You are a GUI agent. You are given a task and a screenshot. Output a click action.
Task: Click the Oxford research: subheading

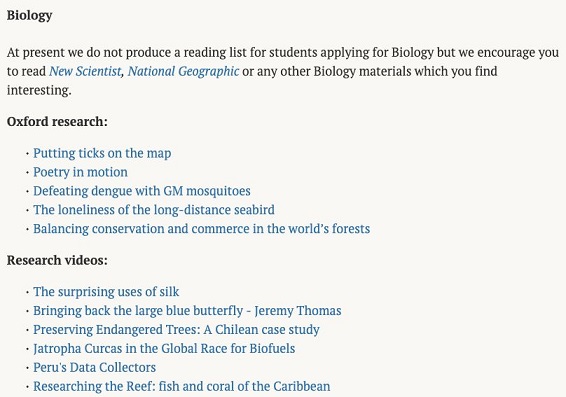click(x=57, y=122)
